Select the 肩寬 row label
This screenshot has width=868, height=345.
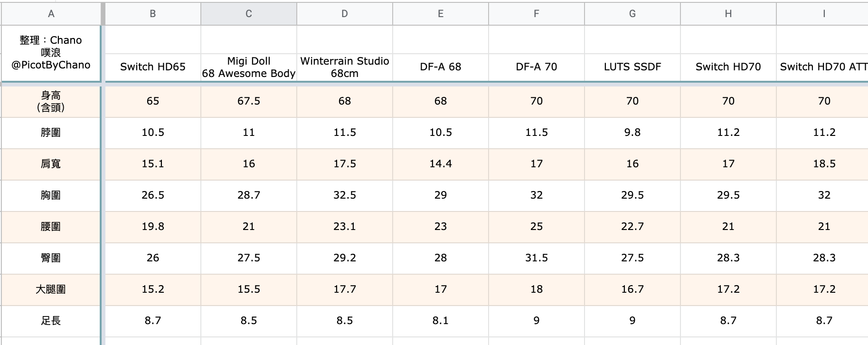tap(51, 164)
